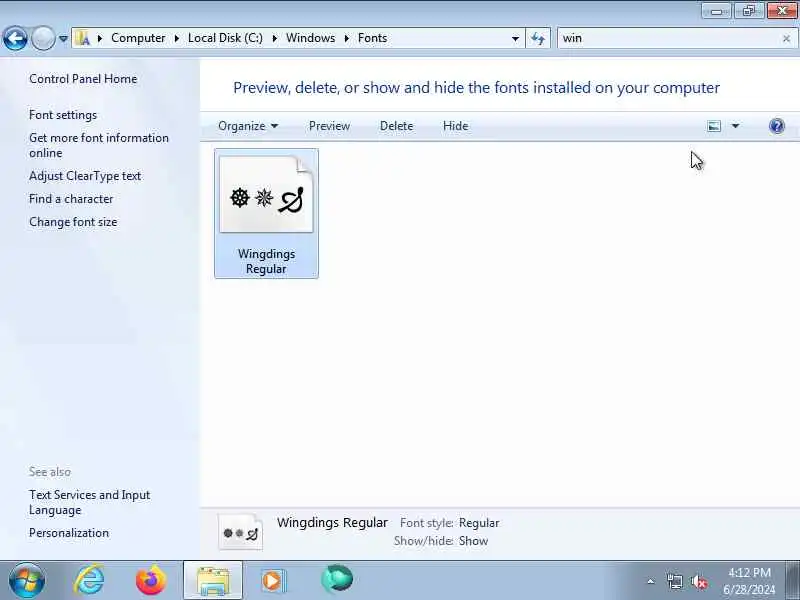
Task: Select Computer in the address breadcrumb
Action: coord(138,38)
